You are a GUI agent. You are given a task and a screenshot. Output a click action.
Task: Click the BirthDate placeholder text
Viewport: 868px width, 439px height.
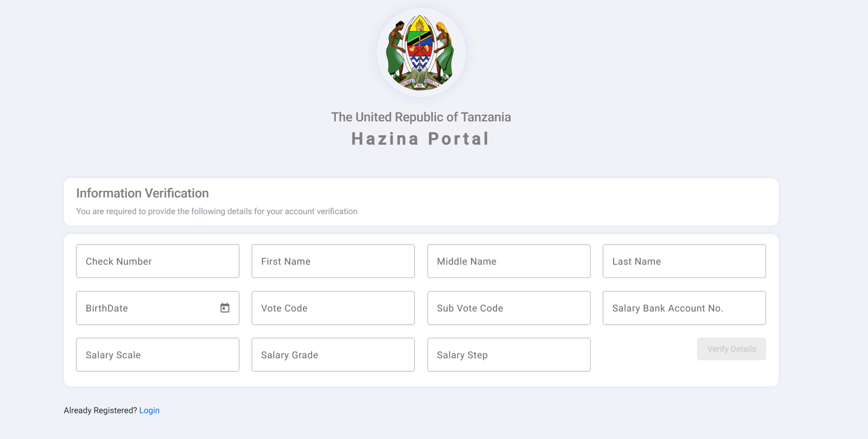click(107, 308)
